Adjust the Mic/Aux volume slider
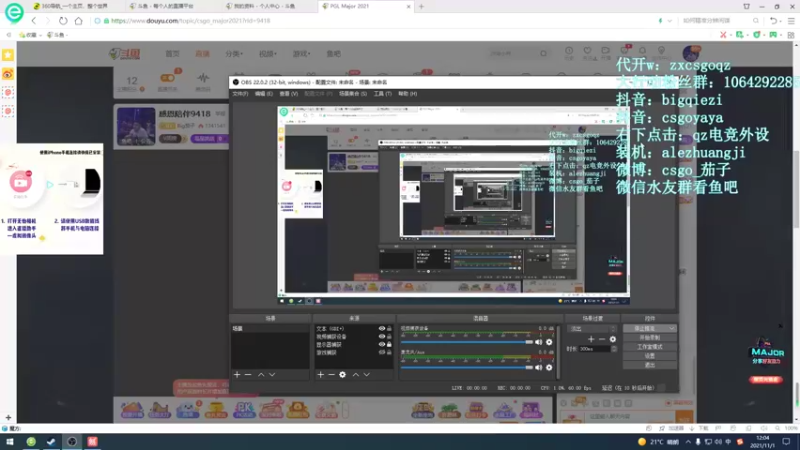800x450 pixels. coord(466,367)
